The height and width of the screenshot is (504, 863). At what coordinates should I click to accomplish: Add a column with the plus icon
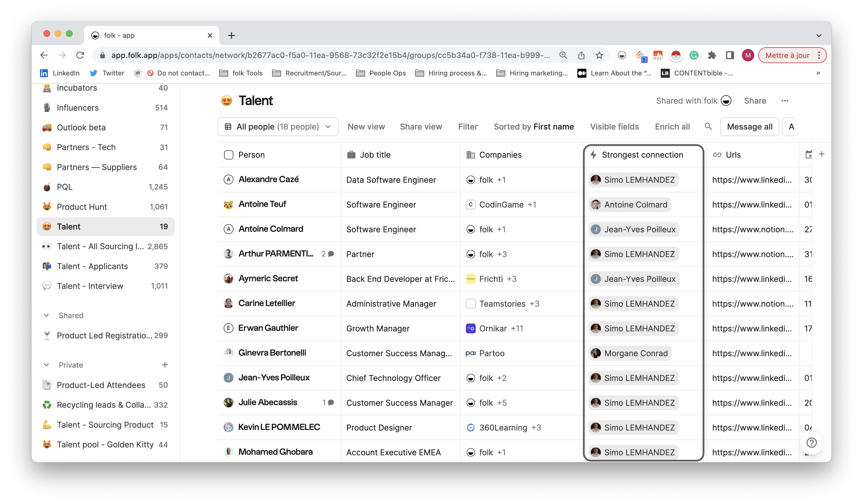tap(821, 154)
